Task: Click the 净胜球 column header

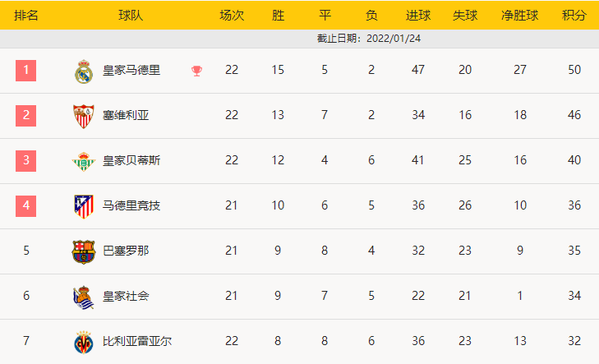Action: point(519,15)
